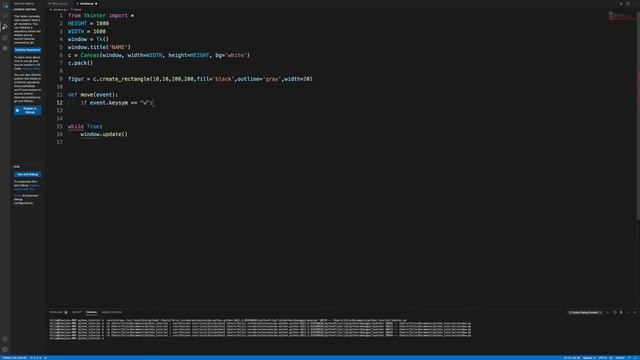The height and width of the screenshot is (360, 640).
Task: Click the 'window = Tk()' line
Action: click(x=88, y=39)
